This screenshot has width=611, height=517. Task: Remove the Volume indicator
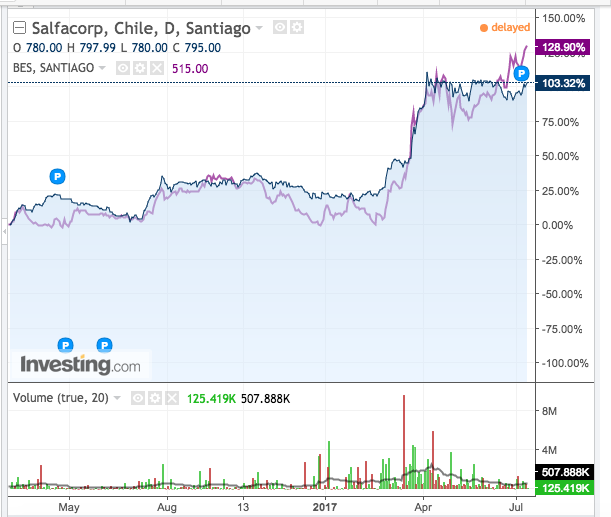click(172, 398)
